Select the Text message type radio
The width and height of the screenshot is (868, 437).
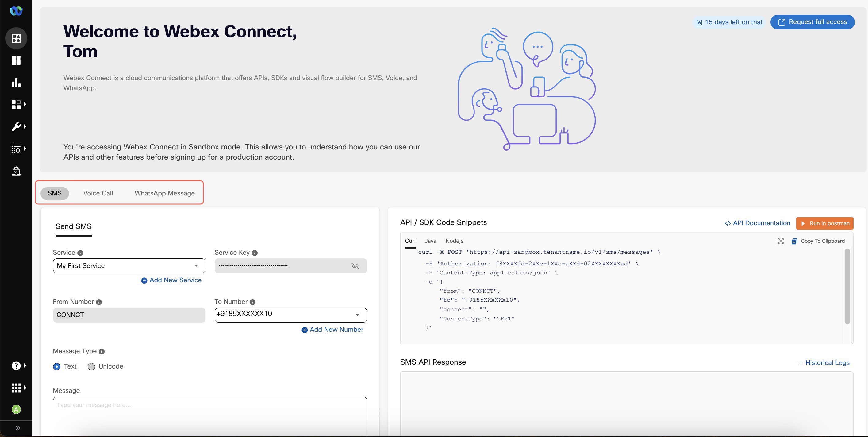57,366
